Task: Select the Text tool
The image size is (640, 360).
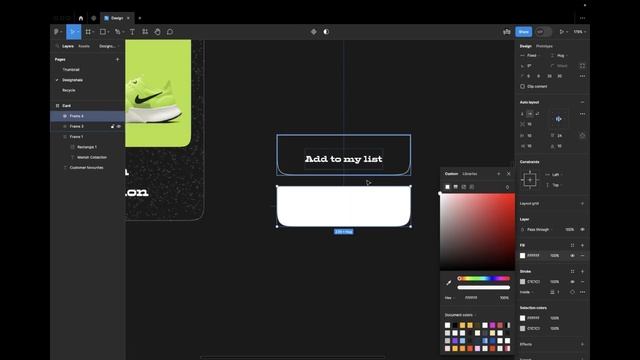Action: [132, 31]
